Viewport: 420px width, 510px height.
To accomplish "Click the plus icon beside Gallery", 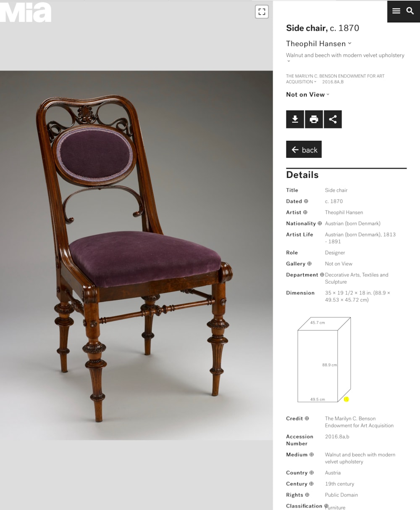I will pos(310,264).
